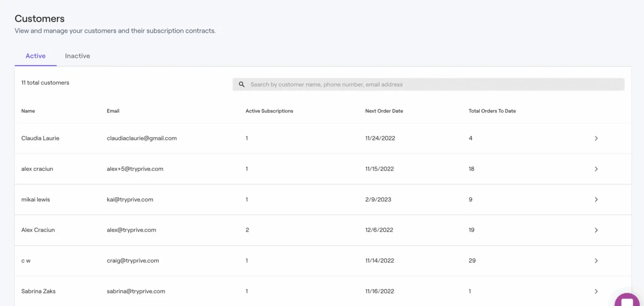The image size is (644, 306).
Task: Click the customer search field
Action: click(x=428, y=84)
